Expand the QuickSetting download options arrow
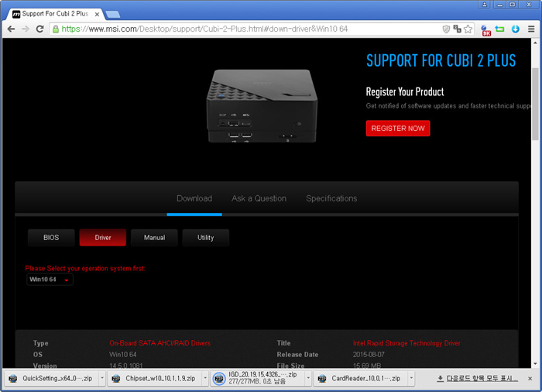 click(x=102, y=379)
